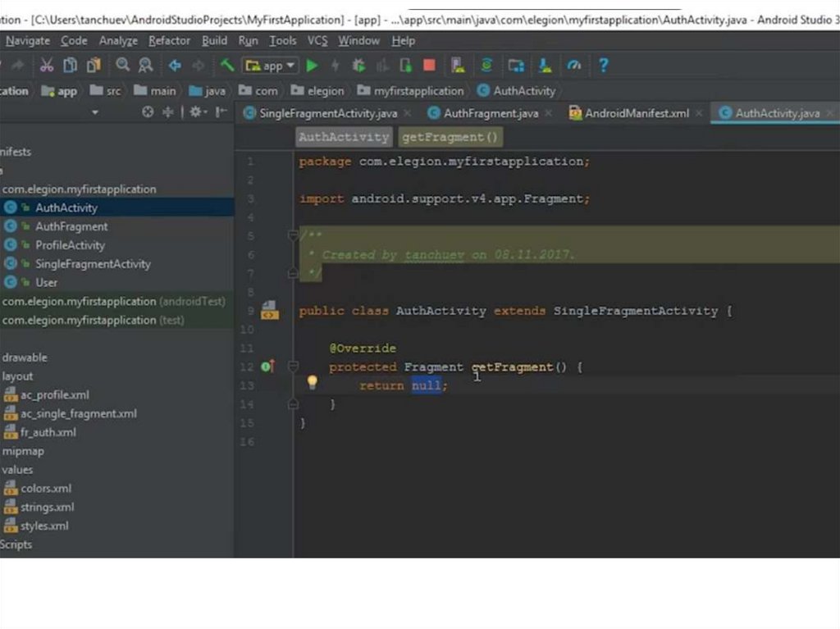Click the intention lightbulb on line 13
Viewport: 840px width, 629px height.
(312, 382)
